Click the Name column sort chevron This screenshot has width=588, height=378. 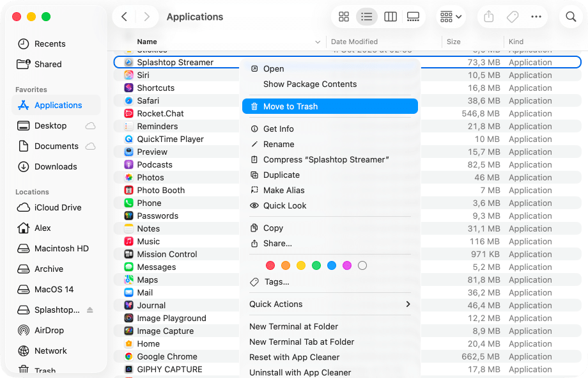(318, 42)
